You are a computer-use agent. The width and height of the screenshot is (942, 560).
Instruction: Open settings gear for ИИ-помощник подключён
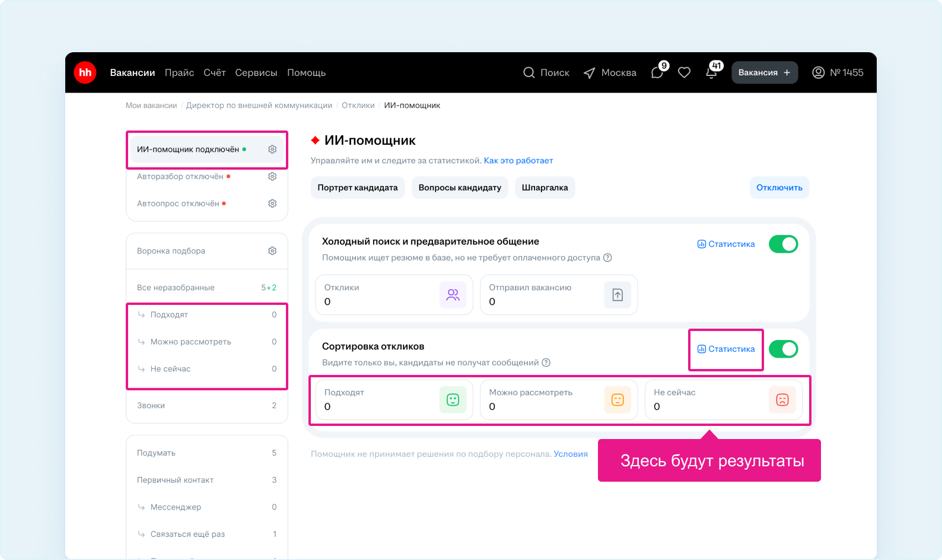(272, 149)
